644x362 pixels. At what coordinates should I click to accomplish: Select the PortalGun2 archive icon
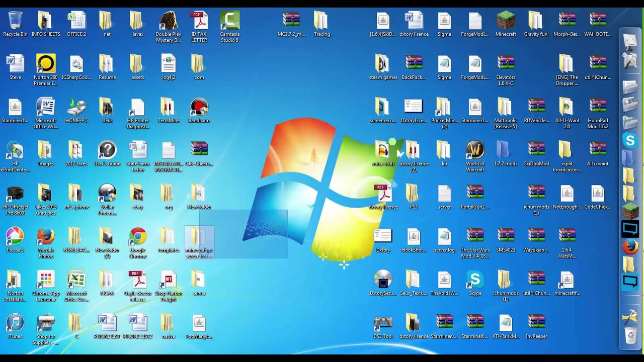[x=475, y=197]
